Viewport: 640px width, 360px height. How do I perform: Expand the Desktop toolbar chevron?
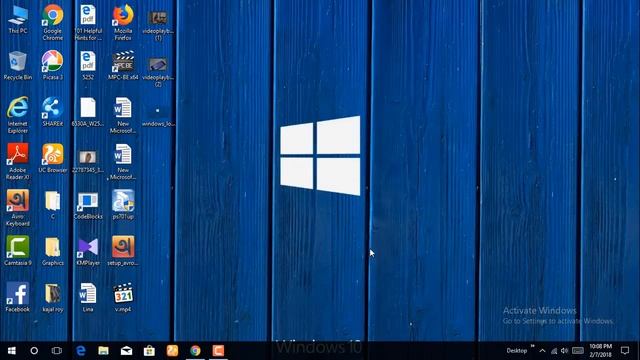[x=532, y=346]
